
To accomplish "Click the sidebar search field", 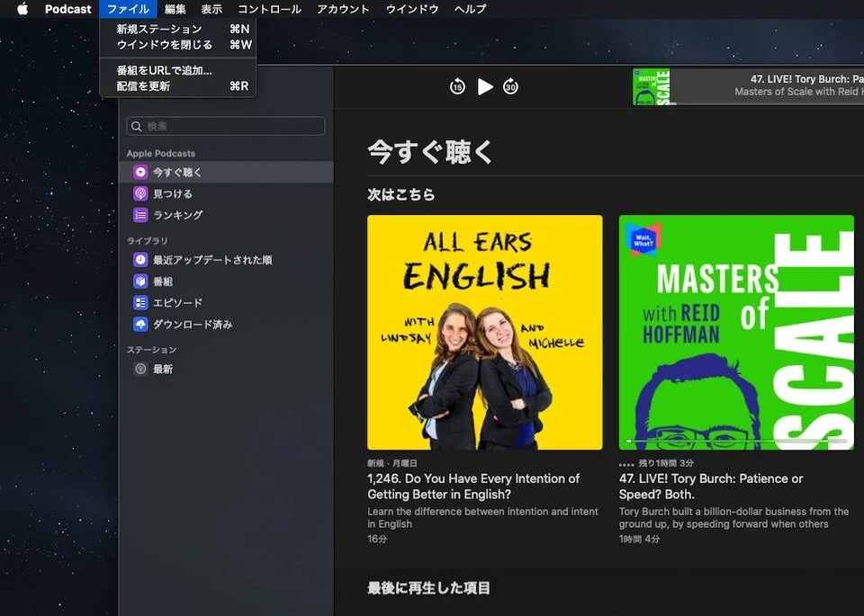I will click(225, 126).
